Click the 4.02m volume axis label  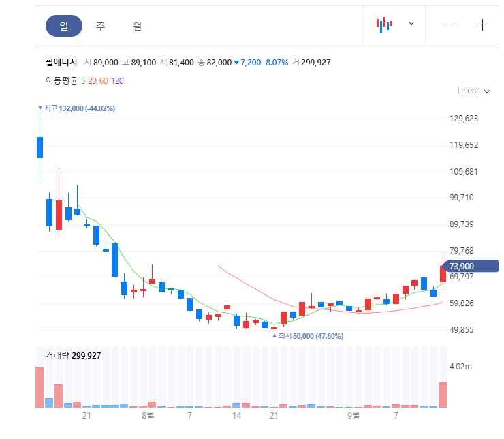coord(460,366)
